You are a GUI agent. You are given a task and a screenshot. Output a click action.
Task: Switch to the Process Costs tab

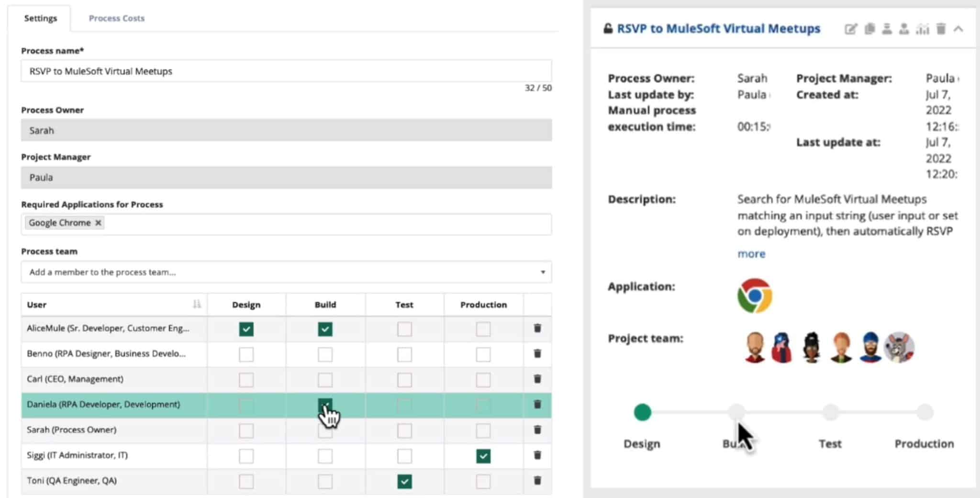click(x=116, y=18)
